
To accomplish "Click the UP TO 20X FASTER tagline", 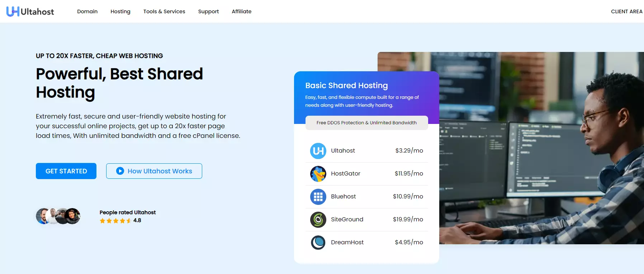I will [99, 56].
